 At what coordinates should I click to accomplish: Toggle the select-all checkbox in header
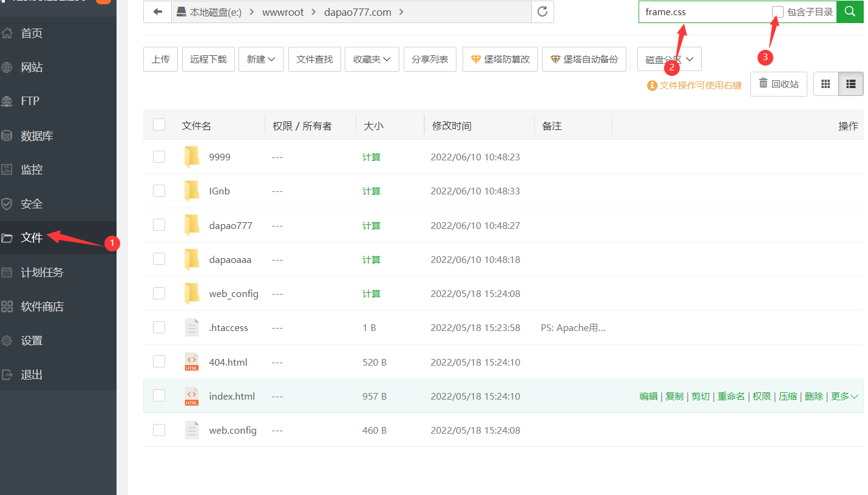pyautogui.click(x=159, y=125)
